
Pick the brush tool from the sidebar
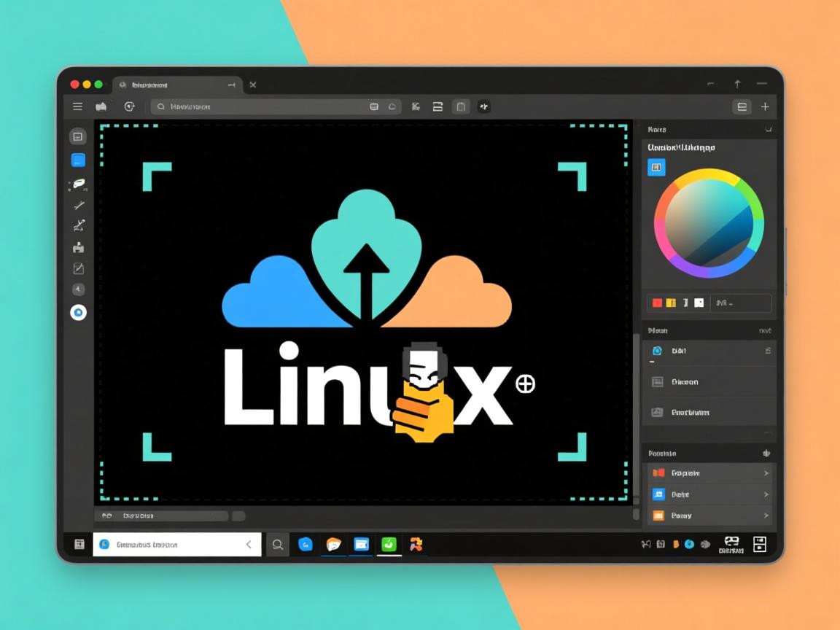pyautogui.click(x=77, y=183)
